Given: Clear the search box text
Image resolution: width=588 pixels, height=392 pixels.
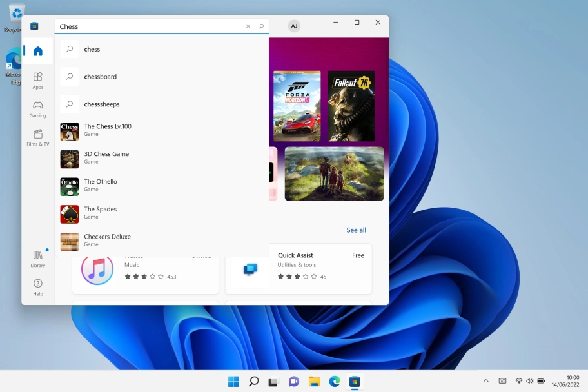Looking at the screenshot, I should tap(248, 26).
